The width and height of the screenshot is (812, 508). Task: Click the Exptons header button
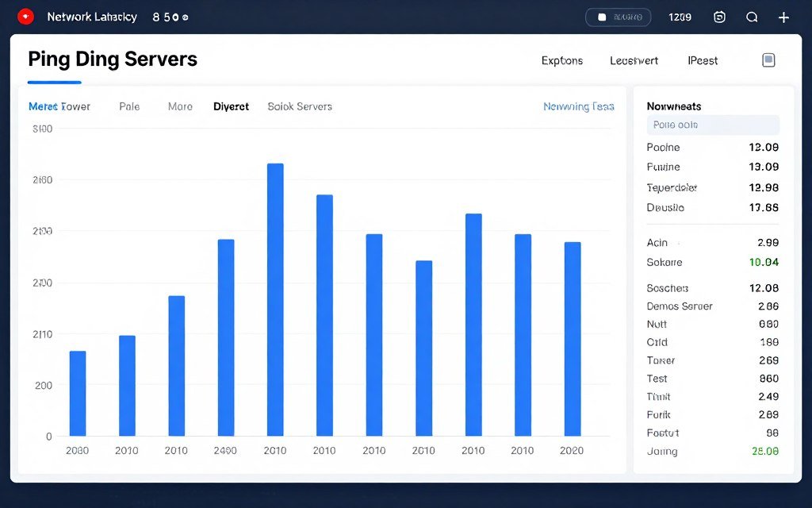click(x=561, y=60)
